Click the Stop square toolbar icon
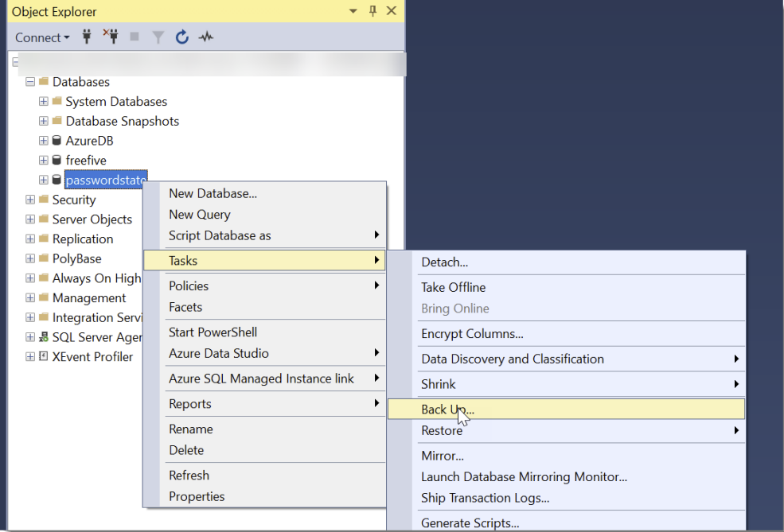Viewport: 784px width, 532px height. [134, 37]
